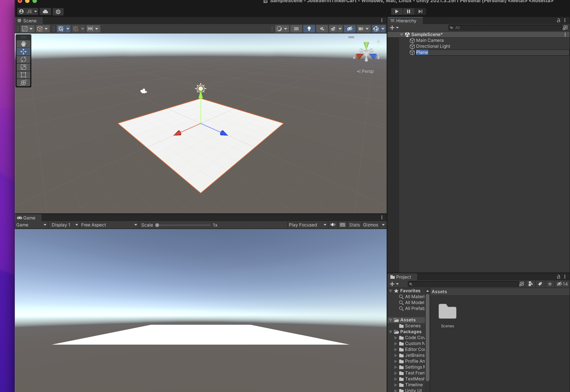570x392 pixels.
Task: Select the Rotate tool
Action: coord(23,59)
